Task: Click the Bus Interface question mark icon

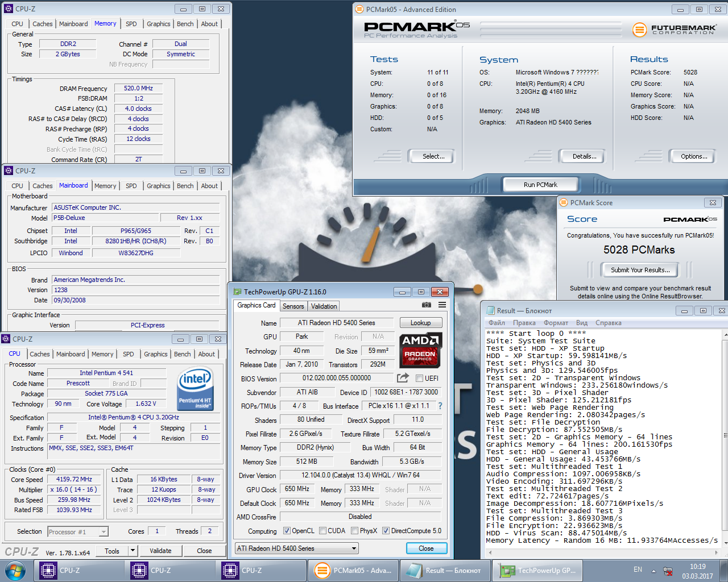Action: click(x=440, y=406)
